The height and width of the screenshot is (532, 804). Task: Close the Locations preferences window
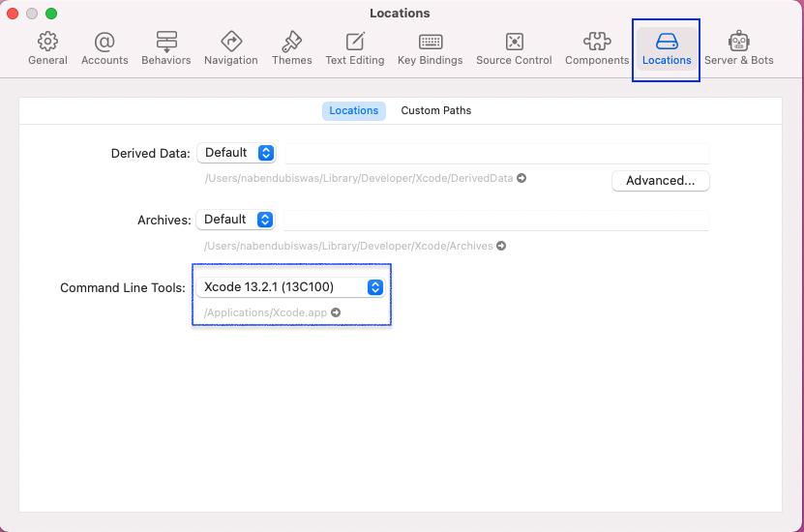pyautogui.click(x=13, y=14)
